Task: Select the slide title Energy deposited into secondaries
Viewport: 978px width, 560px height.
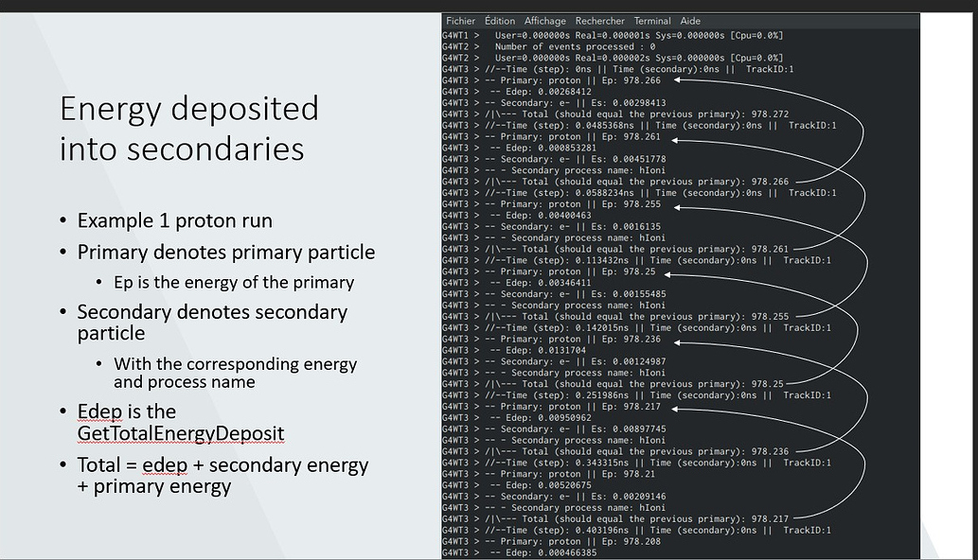Action: [x=188, y=128]
